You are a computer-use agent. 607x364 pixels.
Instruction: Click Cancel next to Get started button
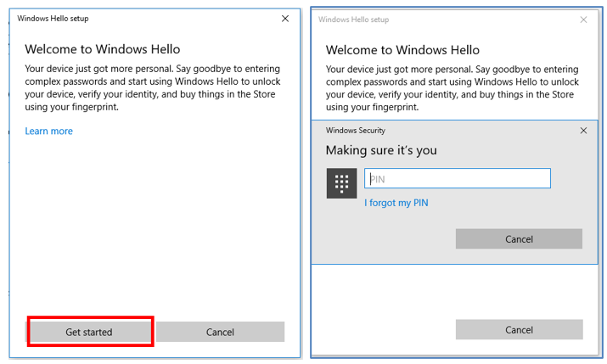click(x=220, y=332)
